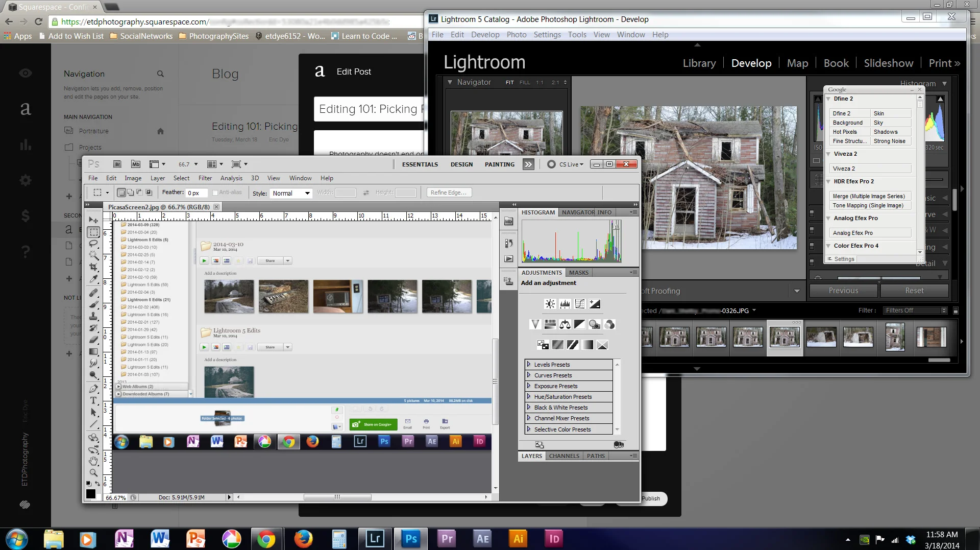Screen dimensions: 980x550
Task: Toggle the Lightroom filter lock switch
Action: pyautogui.click(x=955, y=310)
